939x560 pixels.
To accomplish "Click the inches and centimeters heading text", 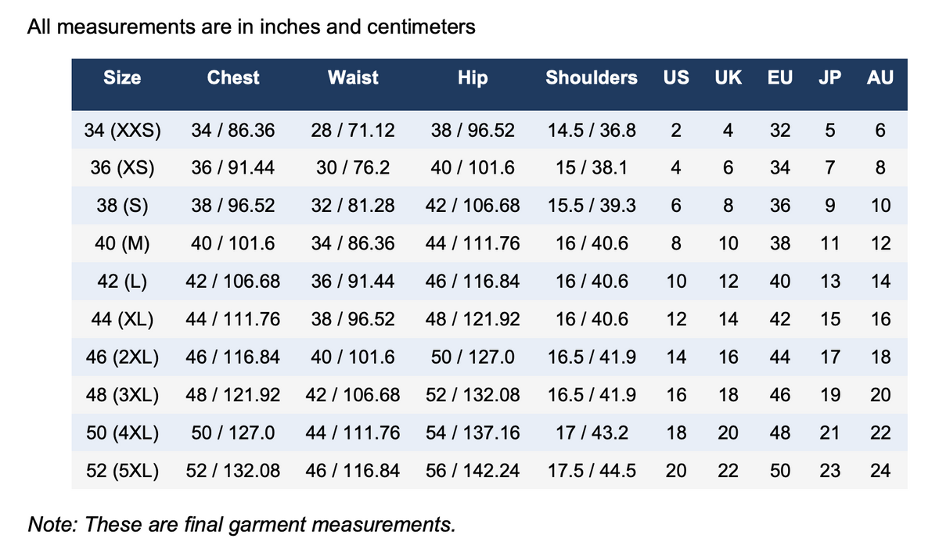I will 251,27.
